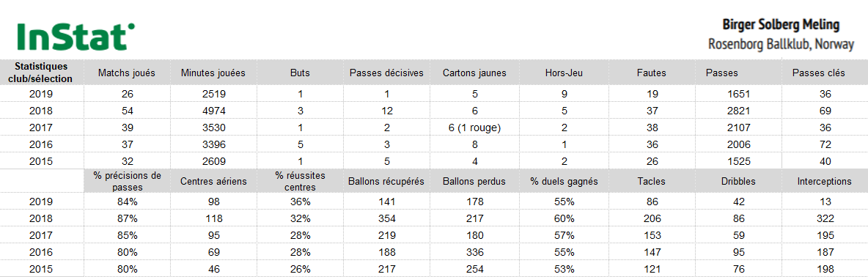Screen dimensions: 868x277
Task: Select the Buts column header
Action: [300, 73]
